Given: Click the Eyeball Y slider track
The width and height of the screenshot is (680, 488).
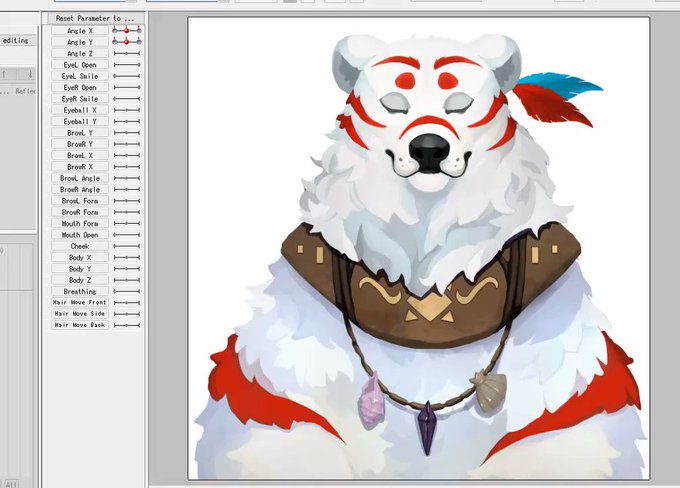Looking at the screenshot, I should coord(127,121).
